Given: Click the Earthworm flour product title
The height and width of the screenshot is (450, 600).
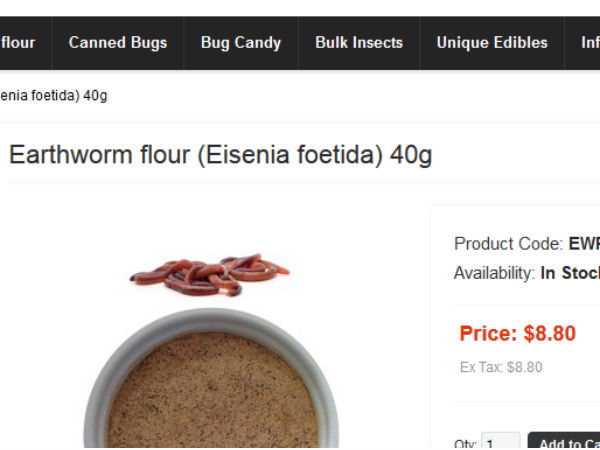Looking at the screenshot, I should pyautogui.click(x=220, y=155).
